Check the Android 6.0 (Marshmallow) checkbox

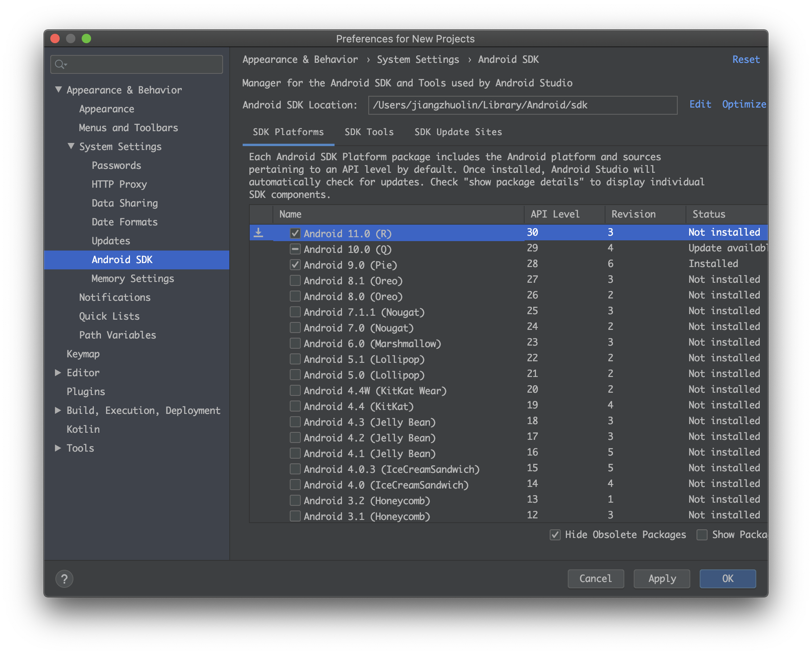pos(295,343)
